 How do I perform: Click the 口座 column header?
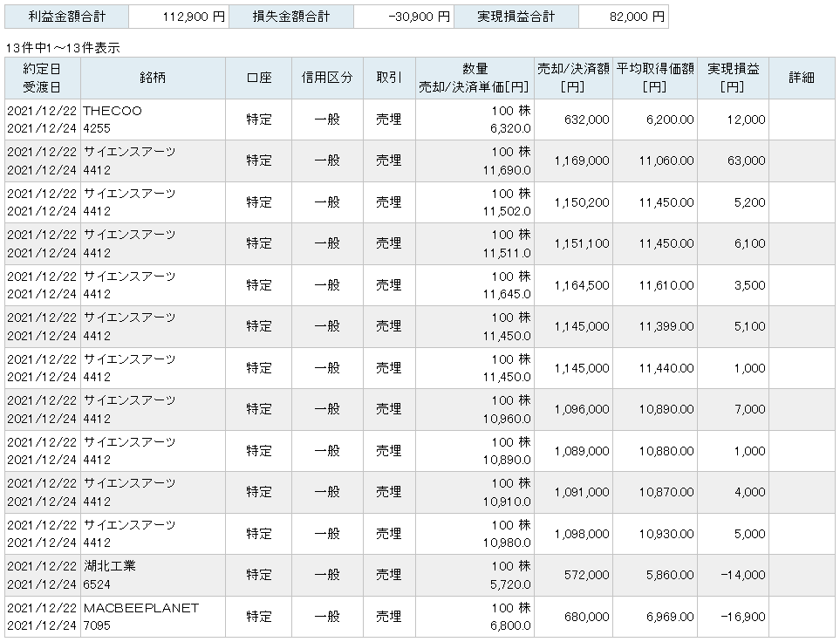(259, 78)
